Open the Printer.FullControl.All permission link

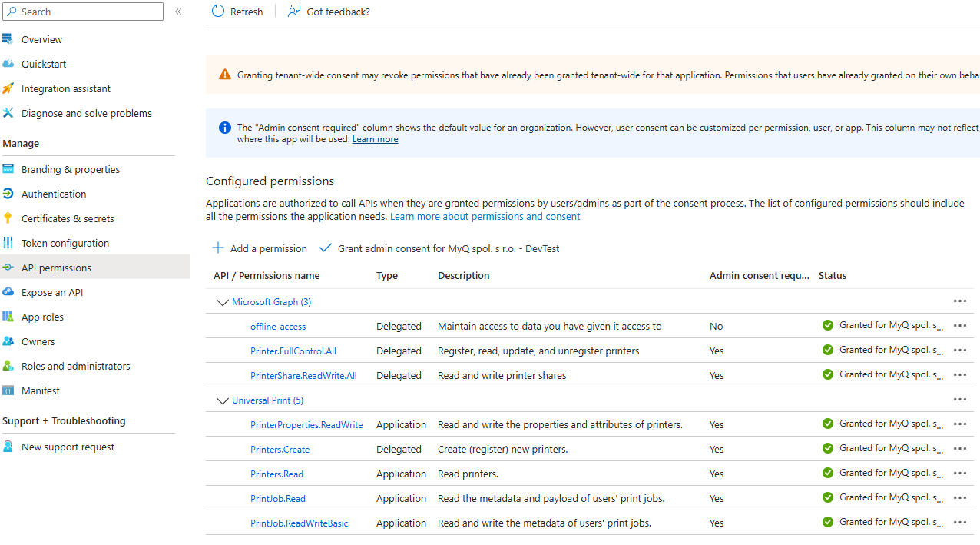tap(293, 351)
